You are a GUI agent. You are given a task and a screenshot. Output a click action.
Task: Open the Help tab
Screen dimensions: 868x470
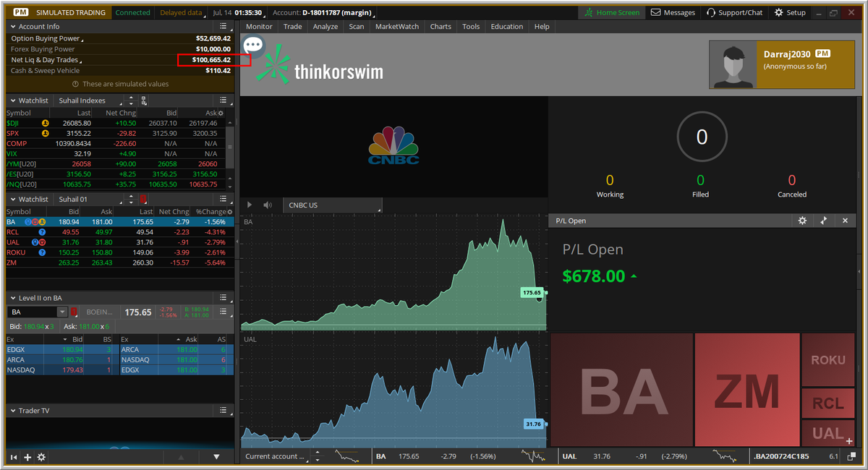coord(542,27)
